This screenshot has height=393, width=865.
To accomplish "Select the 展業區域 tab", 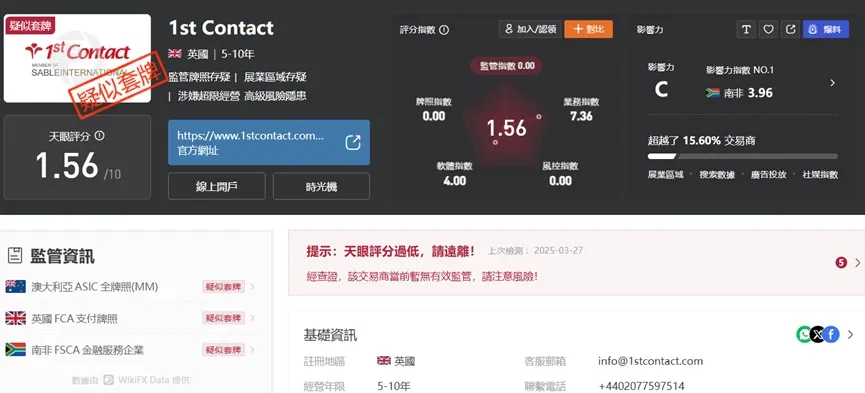I will coord(665,174).
